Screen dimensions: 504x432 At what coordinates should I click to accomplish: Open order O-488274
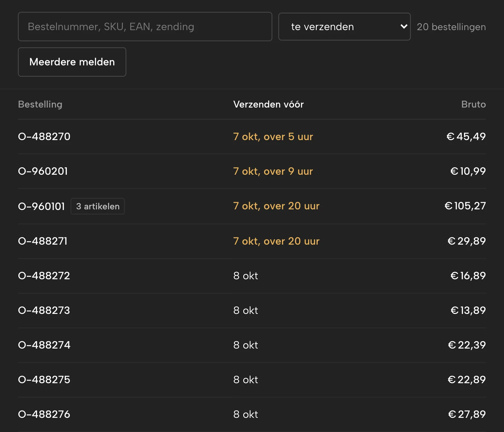click(x=44, y=345)
